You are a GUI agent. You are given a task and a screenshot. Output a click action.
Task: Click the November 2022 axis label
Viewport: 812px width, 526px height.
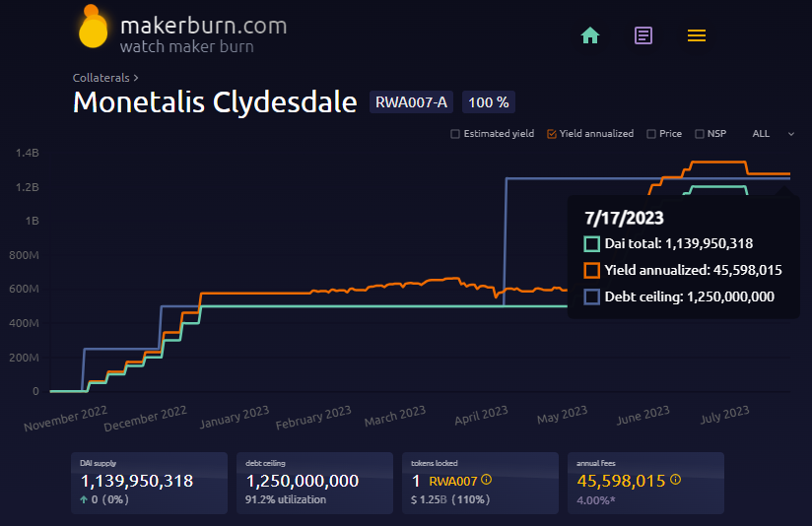(65, 419)
